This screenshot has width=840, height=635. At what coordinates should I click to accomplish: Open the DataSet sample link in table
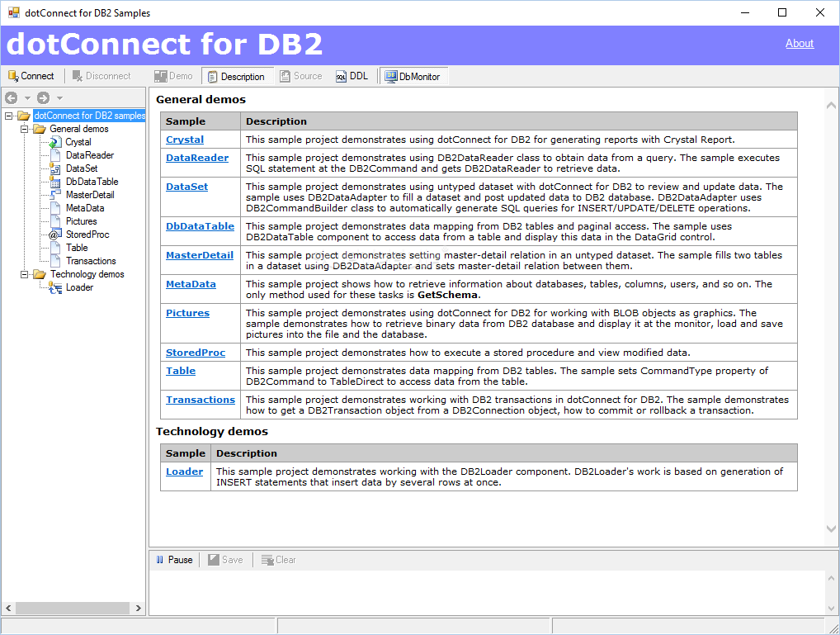click(x=187, y=187)
